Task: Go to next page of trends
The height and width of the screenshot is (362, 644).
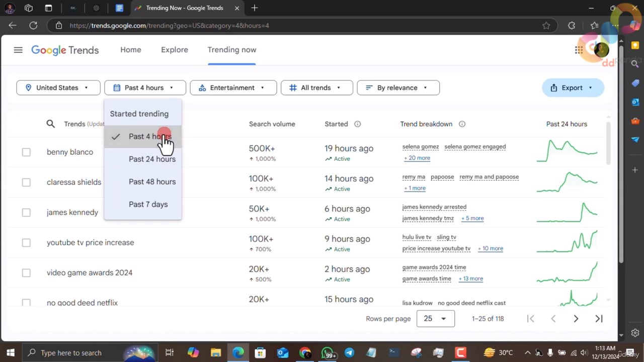Action: [576, 319]
